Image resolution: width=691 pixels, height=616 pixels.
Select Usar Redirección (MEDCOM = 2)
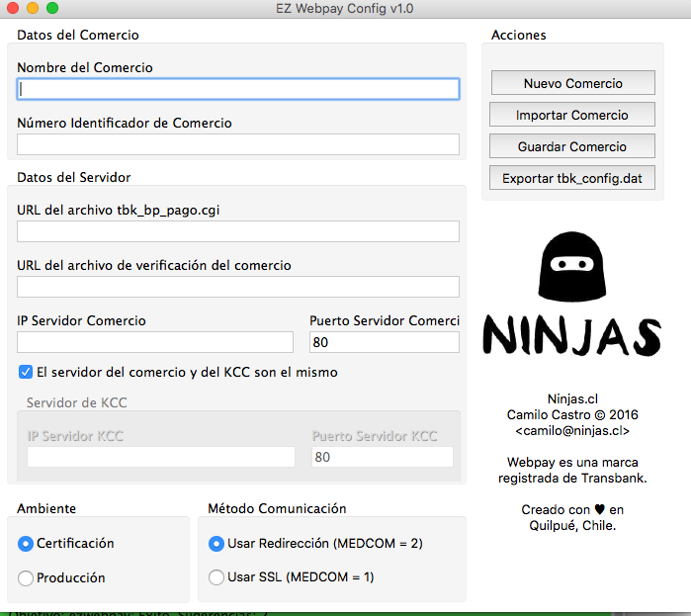[x=216, y=543]
